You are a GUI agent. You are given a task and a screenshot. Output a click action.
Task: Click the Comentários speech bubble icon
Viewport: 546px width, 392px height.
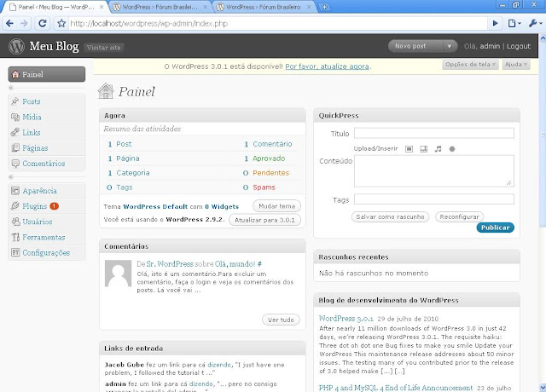tap(15, 163)
